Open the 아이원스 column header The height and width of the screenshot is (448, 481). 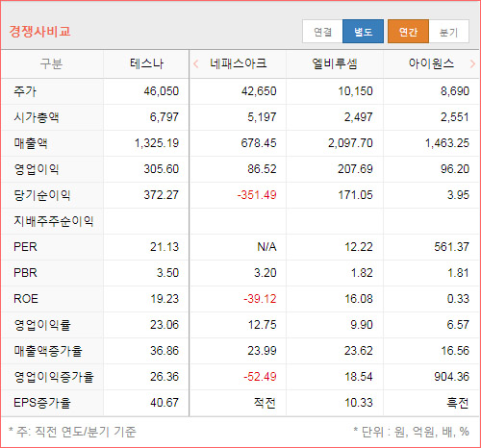pyautogui.click(x=431, y=63)
